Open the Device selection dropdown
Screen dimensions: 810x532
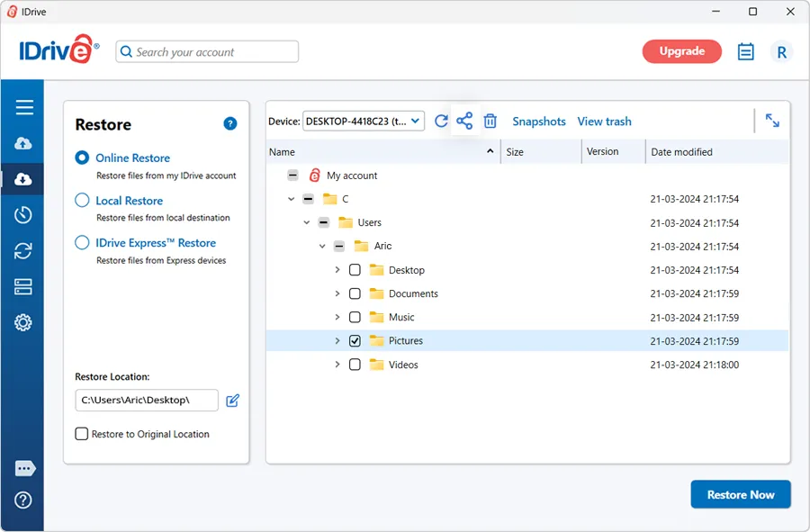coord(364,120)
